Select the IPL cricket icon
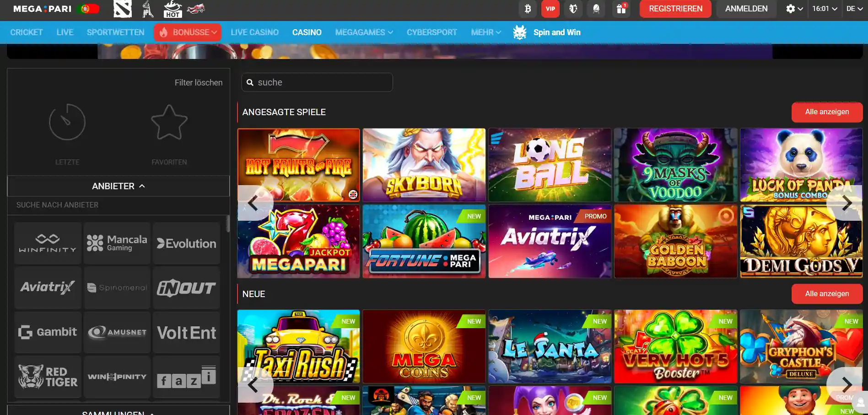This screenshot has width=868, height=415. click(x=147, y=9)
